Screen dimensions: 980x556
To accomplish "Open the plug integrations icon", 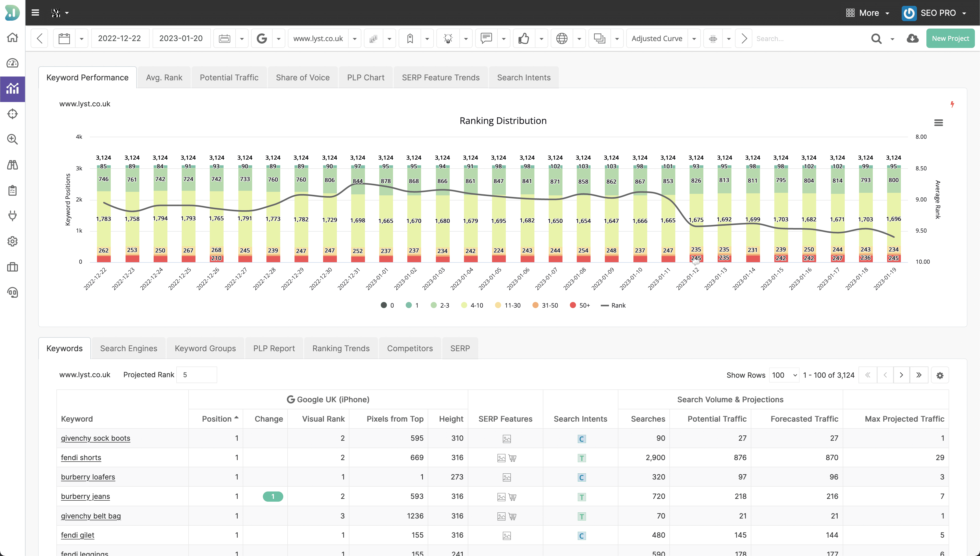I will [x=13, y=216].
